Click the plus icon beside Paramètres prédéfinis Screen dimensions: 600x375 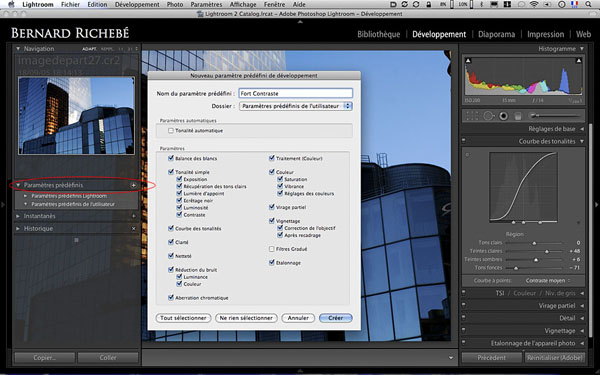click(x=134, y=185)
